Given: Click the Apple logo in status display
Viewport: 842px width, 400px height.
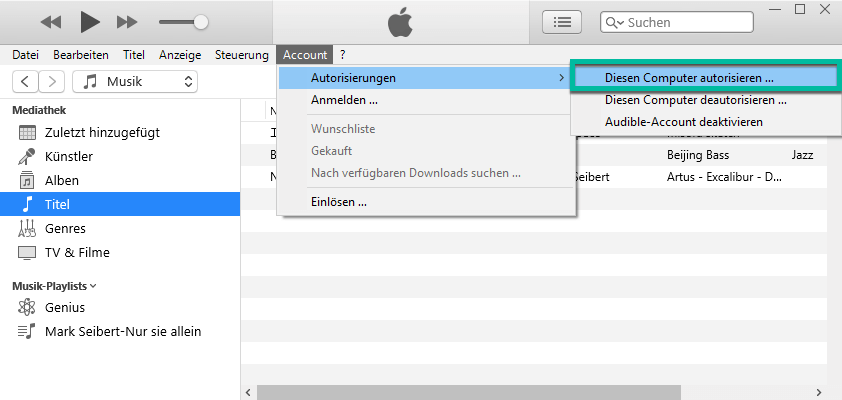Looking at the screenshot, I should coord(400,23).
